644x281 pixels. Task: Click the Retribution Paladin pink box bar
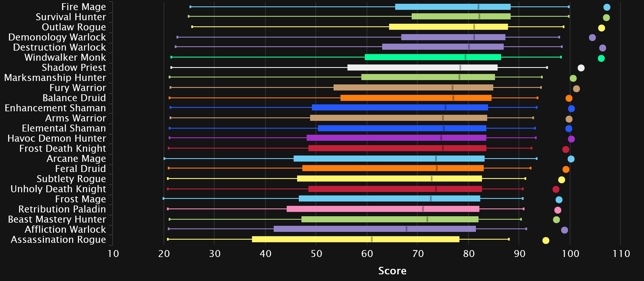pyautogui.click(x=383, y=209)
